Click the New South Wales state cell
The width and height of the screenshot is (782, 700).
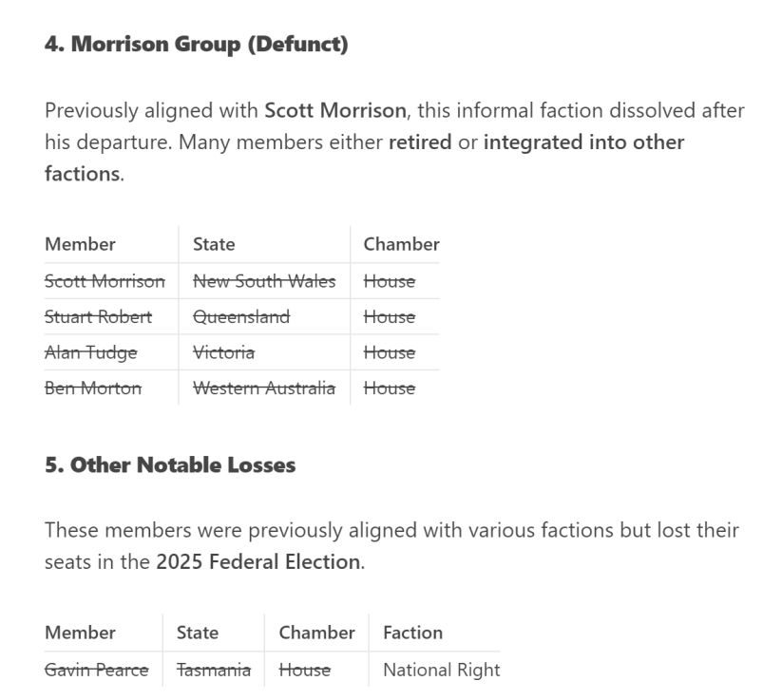tap(264, 281)
